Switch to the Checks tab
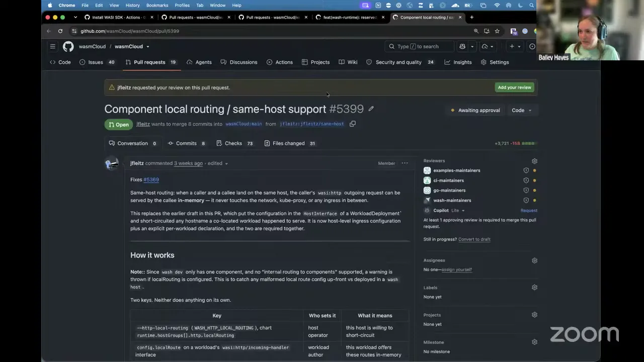This screenshot has width=644, height=362. point(234,143)
